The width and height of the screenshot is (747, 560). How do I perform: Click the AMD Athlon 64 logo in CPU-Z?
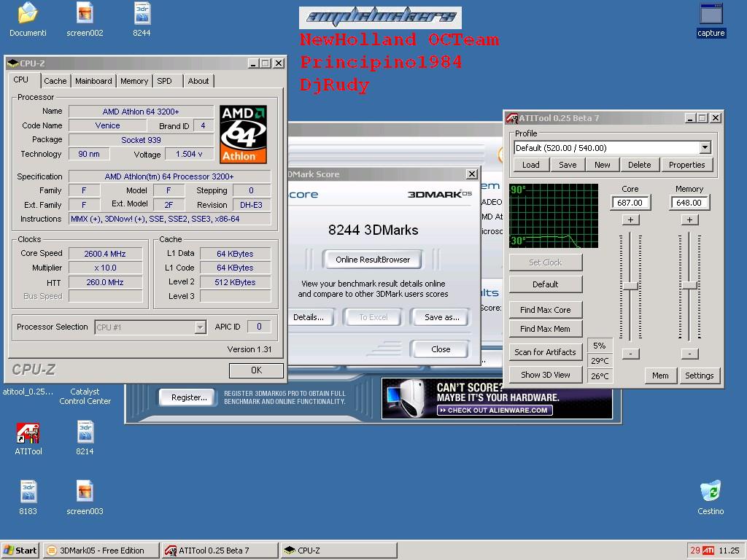coord(243,134)
